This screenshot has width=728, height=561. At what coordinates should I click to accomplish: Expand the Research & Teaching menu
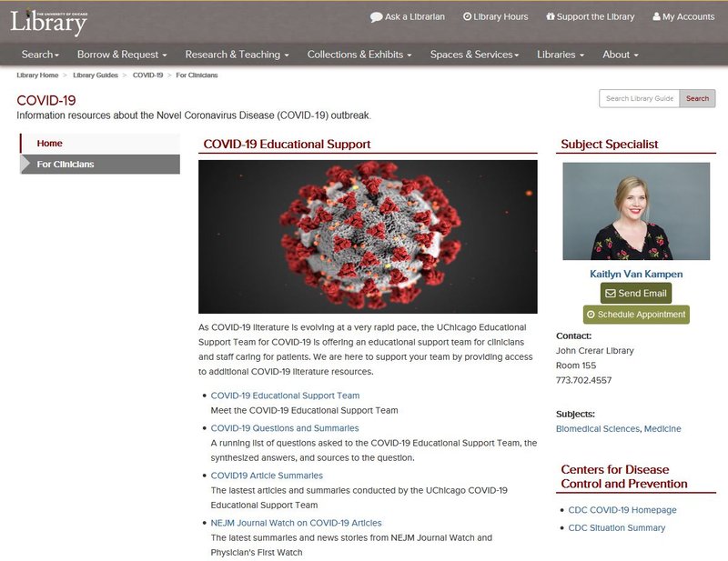pos(237,55)
